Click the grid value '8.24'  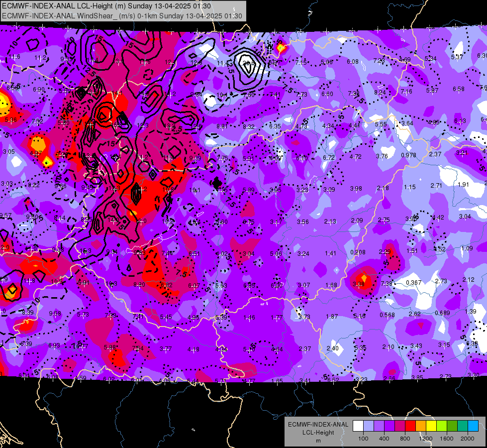[x=380, y=92]
